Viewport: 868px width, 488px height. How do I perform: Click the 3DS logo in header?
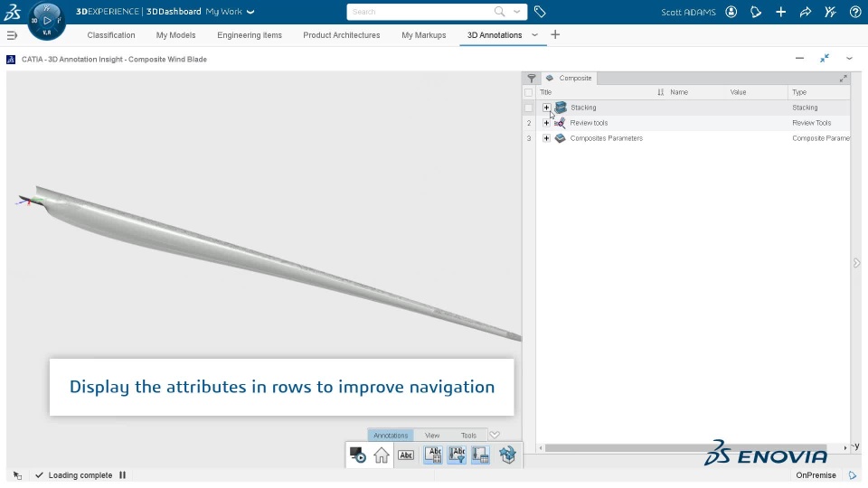12,12
